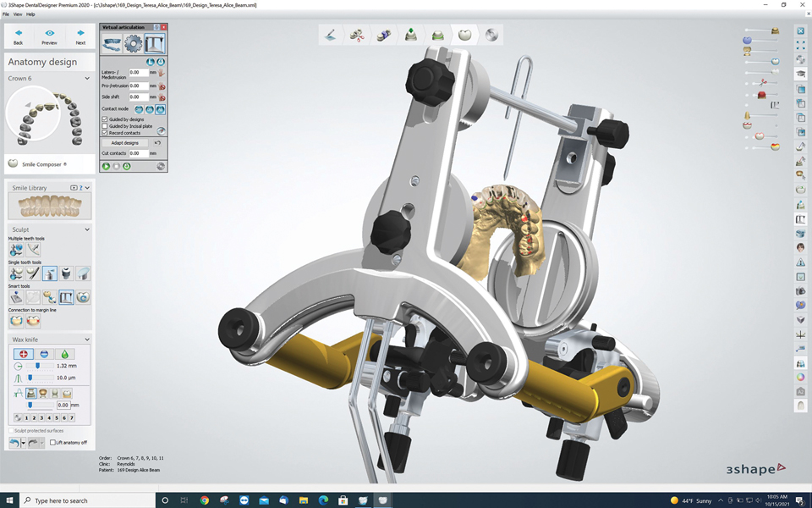Click the Next step button

[x=80, y=36]
